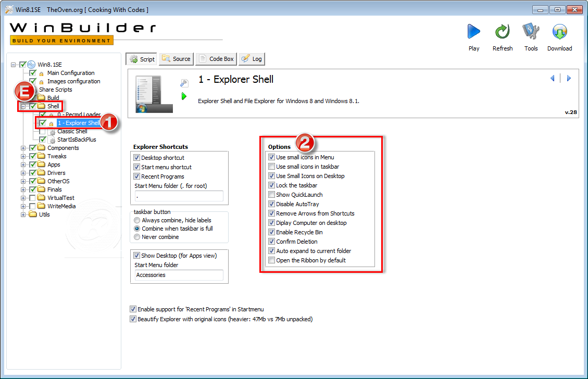Uncheck Remove Arrows from Shortcuts
The image size is (588, 379).
(x=272, y=213)
